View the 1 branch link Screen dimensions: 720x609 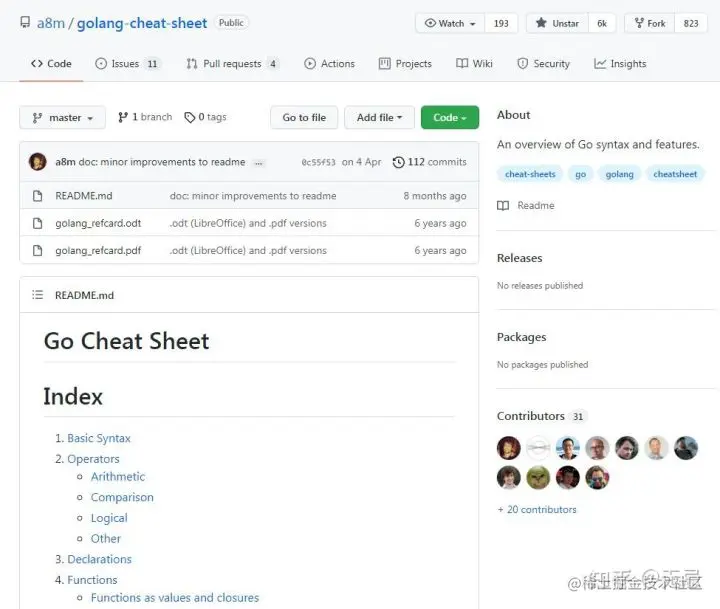click(x=145, y=117)
